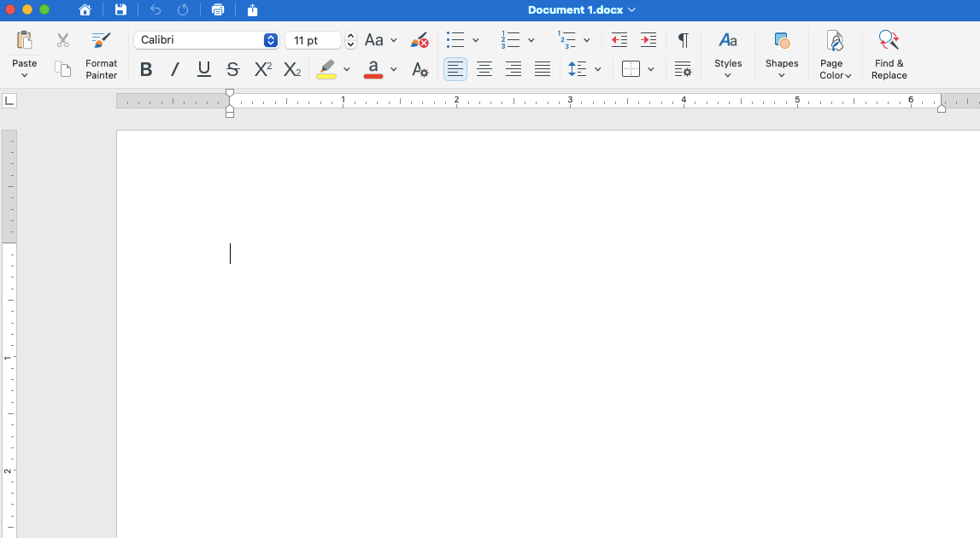Align text right
This screenshot has height=538, width=980.
coord(513,68)
